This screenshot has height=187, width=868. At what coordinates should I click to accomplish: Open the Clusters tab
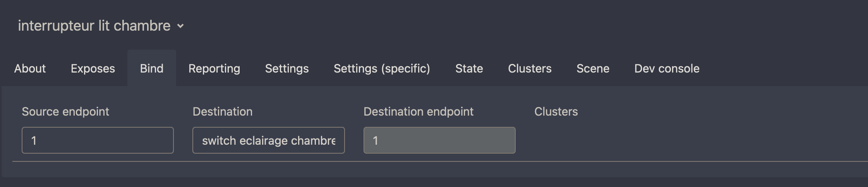(530, 68)
